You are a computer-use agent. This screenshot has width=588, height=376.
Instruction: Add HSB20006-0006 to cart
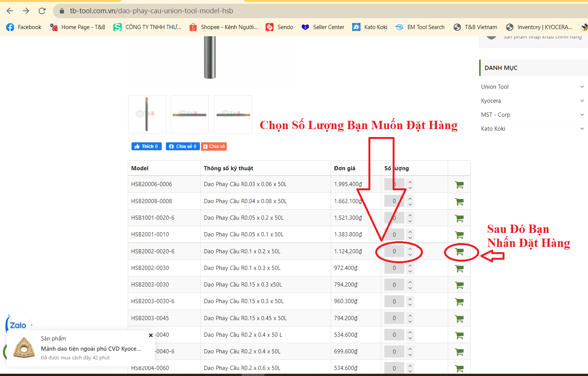pos(459,185)
